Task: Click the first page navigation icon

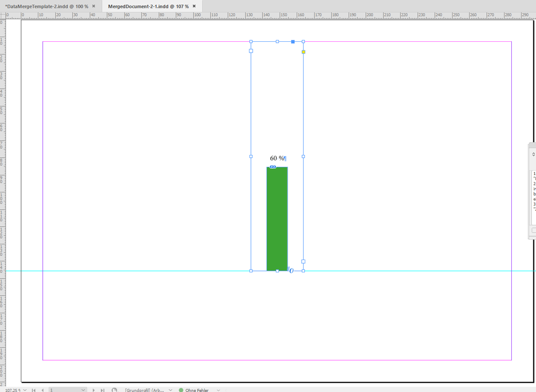Action: pos(34,390)
